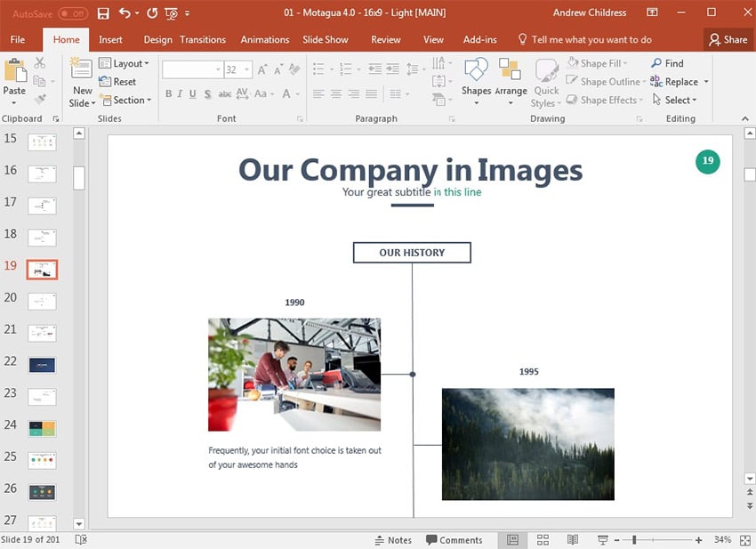Toggle Bold formatting
Image resolution: width=756 pixels, height=549 pixels.
(x=168, y=93)
